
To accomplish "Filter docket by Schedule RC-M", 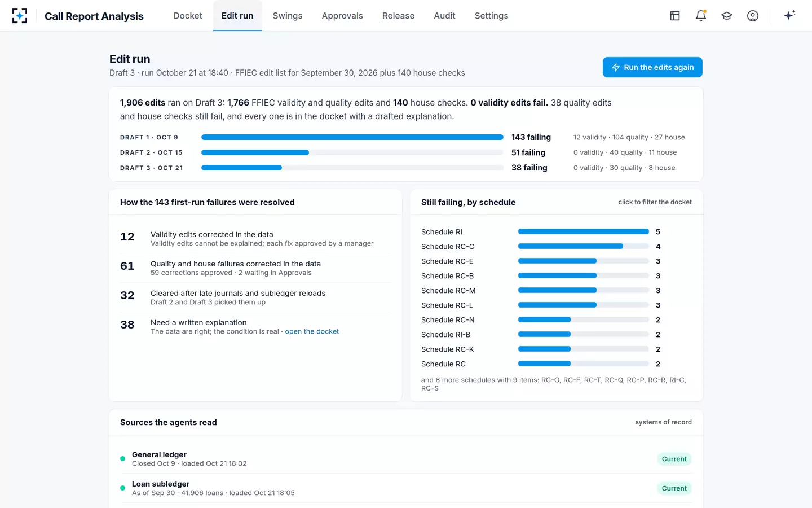I will pyautogui.click(x=556, y=291).
